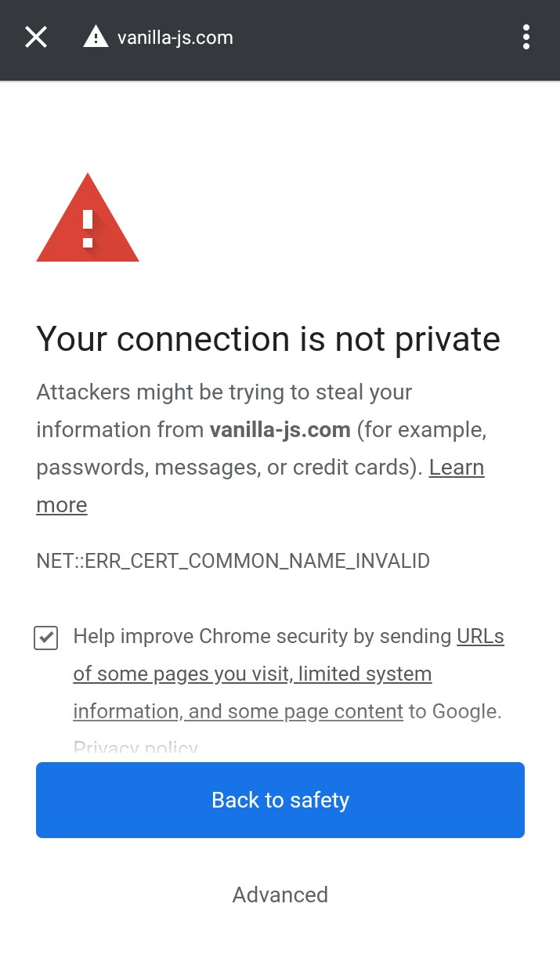Screen dimensions: 560x965
Task: Close the tab with the X icon
Action: [x=36, y=37]
